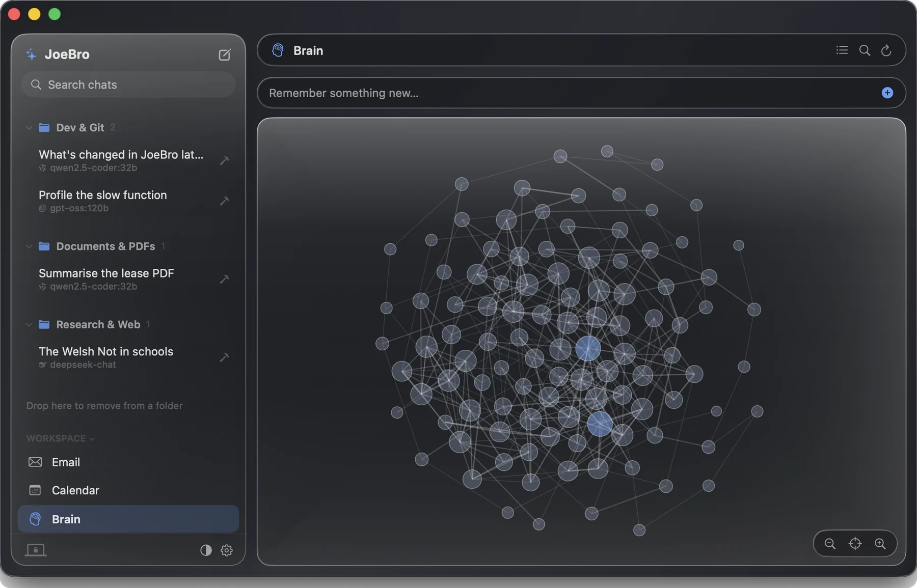Collapse the Research & Web folder

[x=29, y=325]
